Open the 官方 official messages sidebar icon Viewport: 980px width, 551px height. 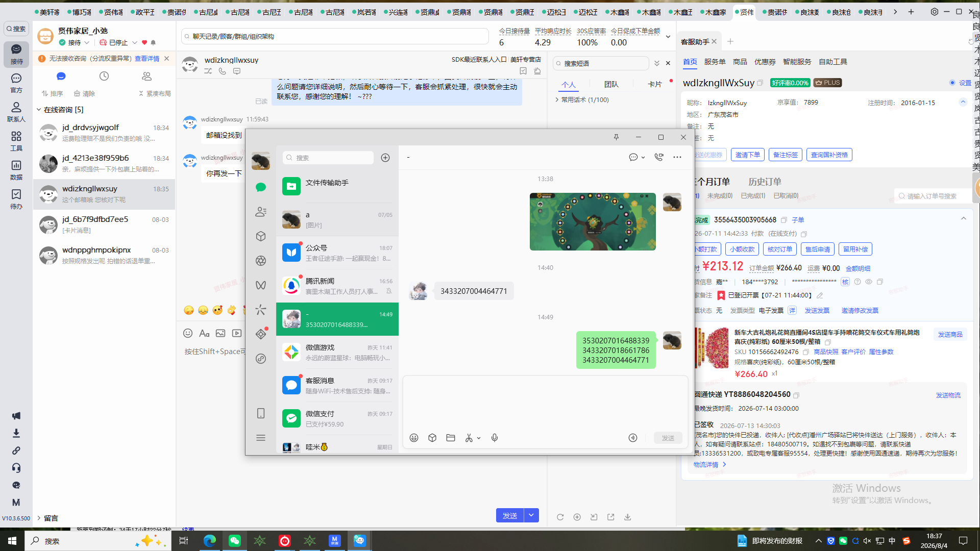[16, 83]
